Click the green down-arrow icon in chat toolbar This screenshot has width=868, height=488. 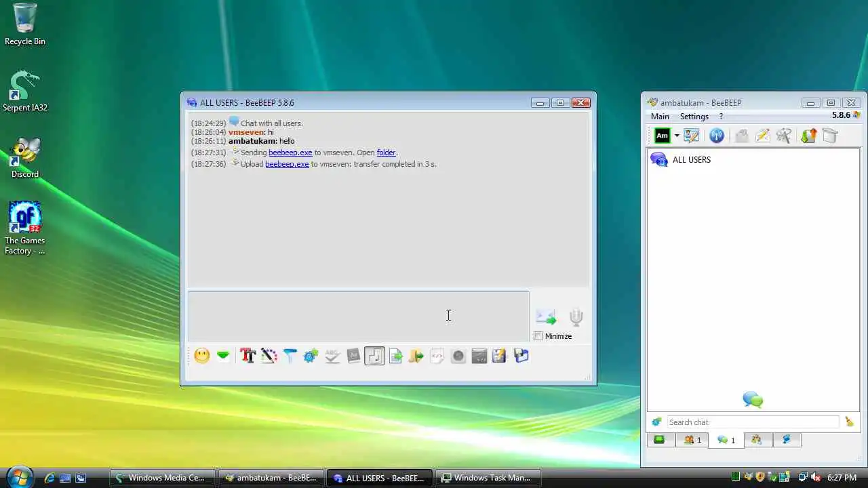click(223, 356)
